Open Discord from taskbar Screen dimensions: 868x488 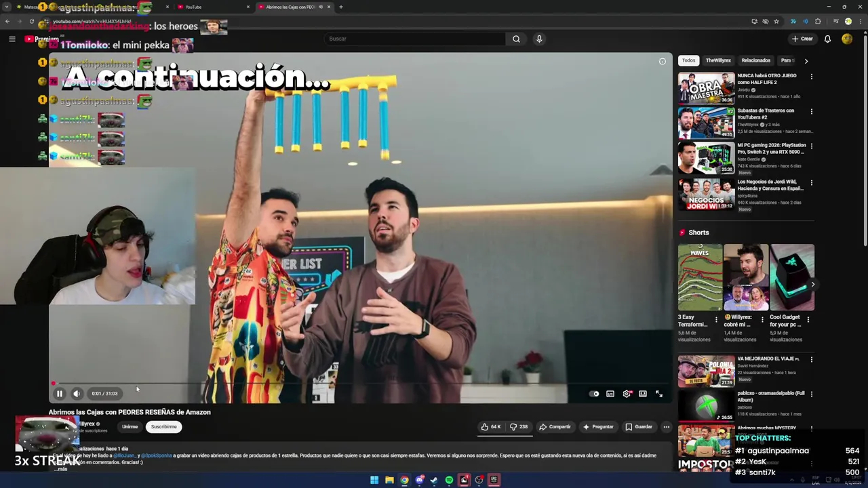coord(419,480)
